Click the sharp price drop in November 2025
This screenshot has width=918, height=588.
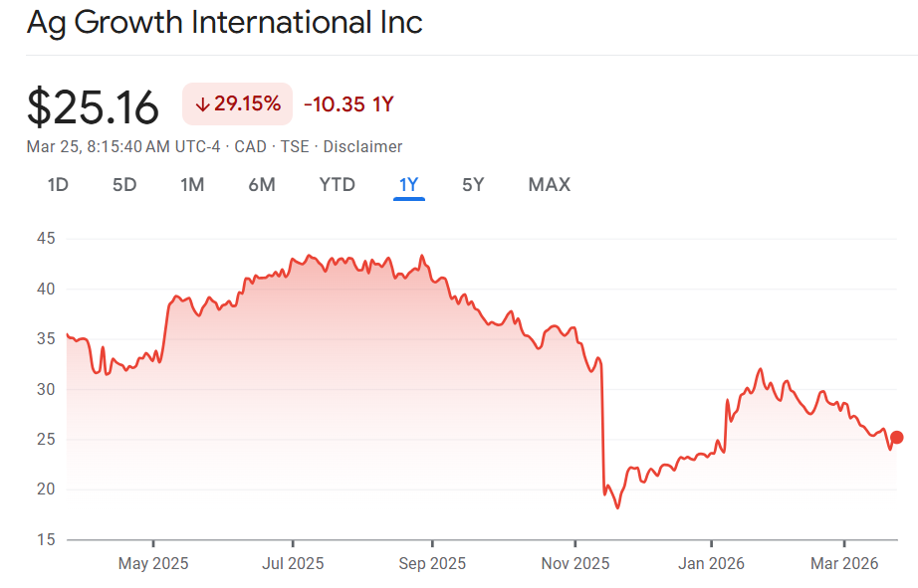click(x=603, y=428)
